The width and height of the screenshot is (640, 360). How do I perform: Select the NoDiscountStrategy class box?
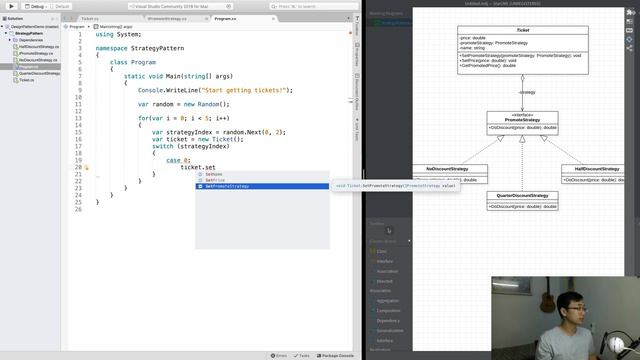coord(450,174)
